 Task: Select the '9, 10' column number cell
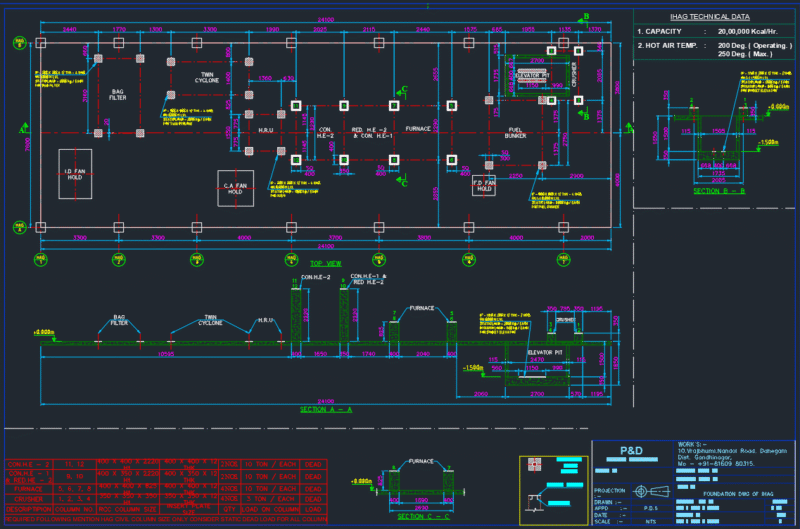click(74, 476)
